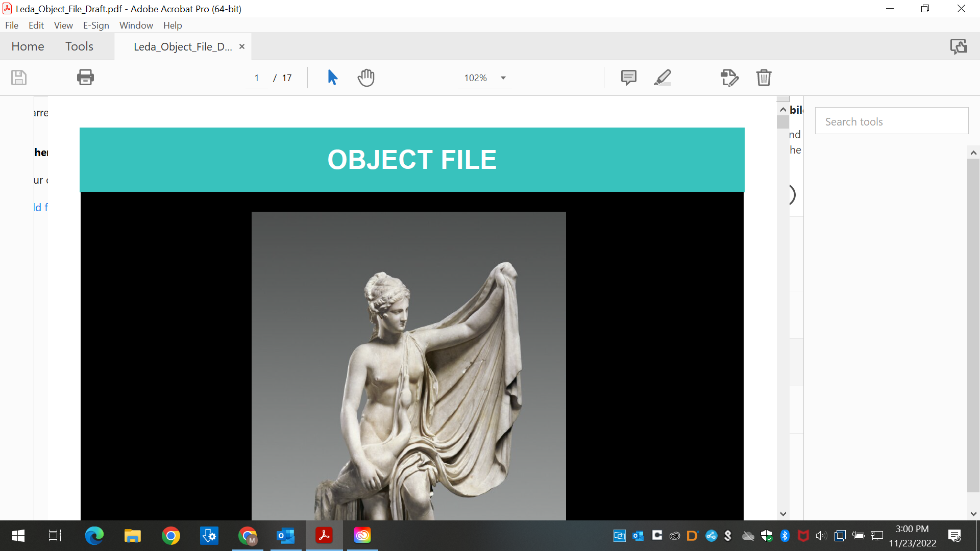Screen dimensions: 980x551
Task: Click the Delete annotation icon
Action: (764, 78)
